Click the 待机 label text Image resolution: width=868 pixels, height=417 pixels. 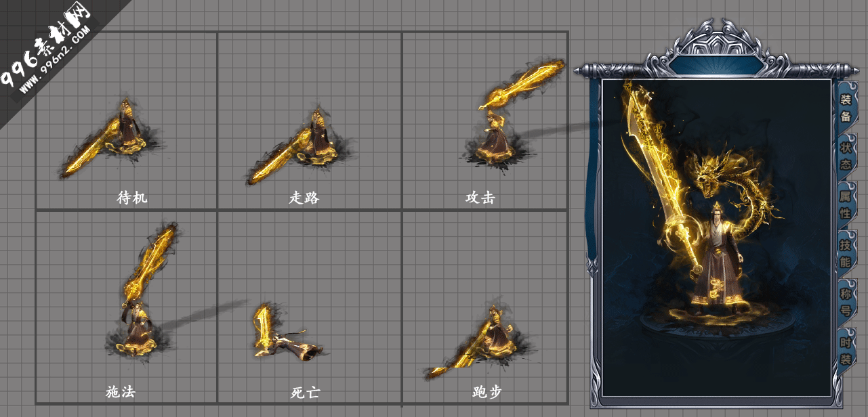click(x=132, y=198)
